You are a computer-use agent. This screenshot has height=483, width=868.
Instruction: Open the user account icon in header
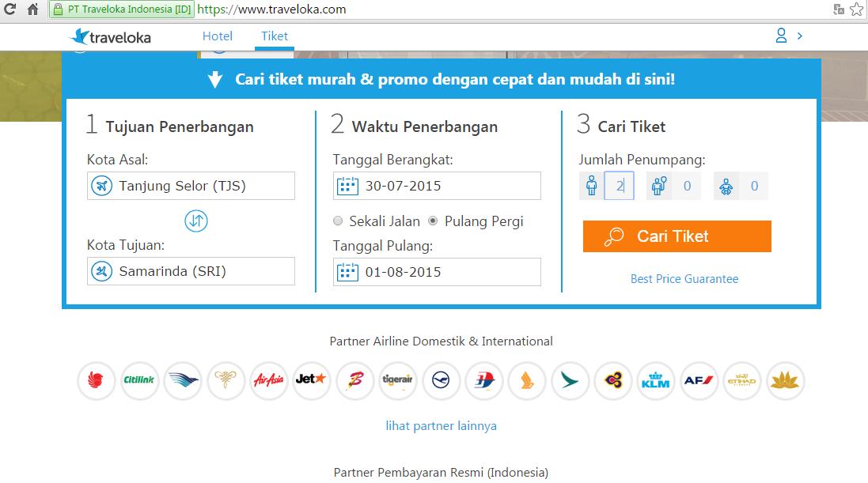(x=782, y=36)
